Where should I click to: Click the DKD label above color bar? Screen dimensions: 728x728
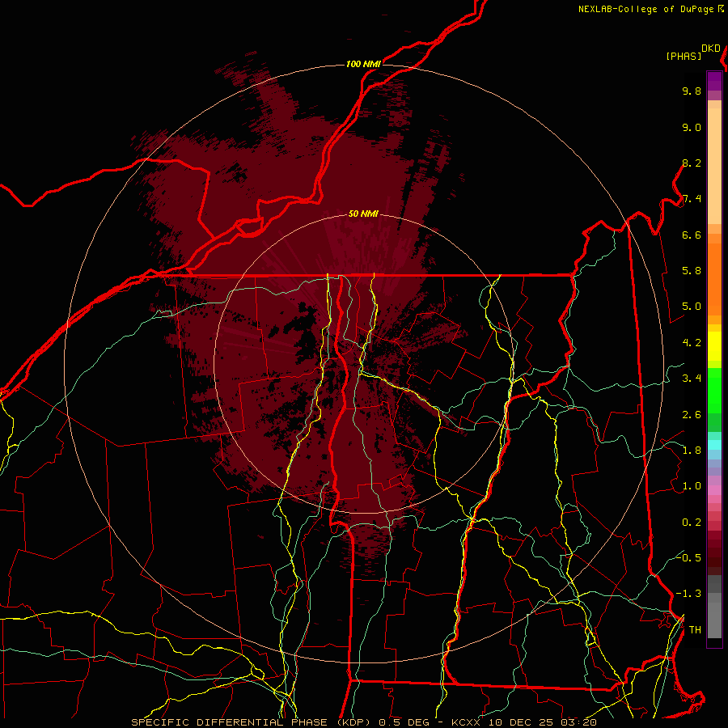point(711,49)
